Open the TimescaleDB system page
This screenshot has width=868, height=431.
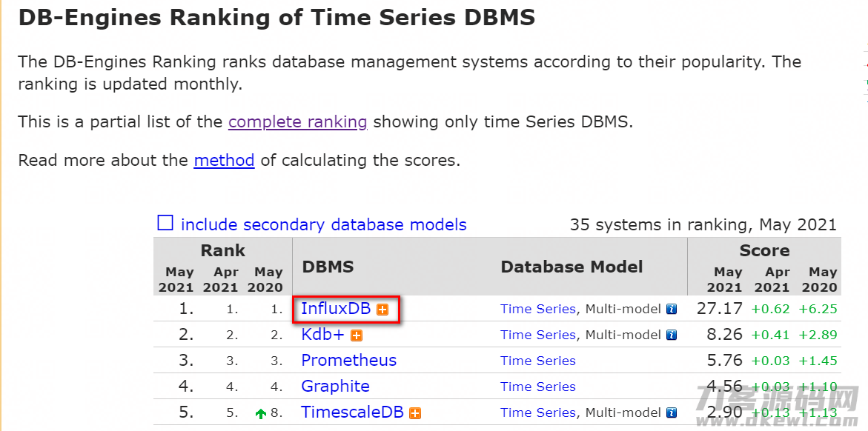[x=352, y=412]
